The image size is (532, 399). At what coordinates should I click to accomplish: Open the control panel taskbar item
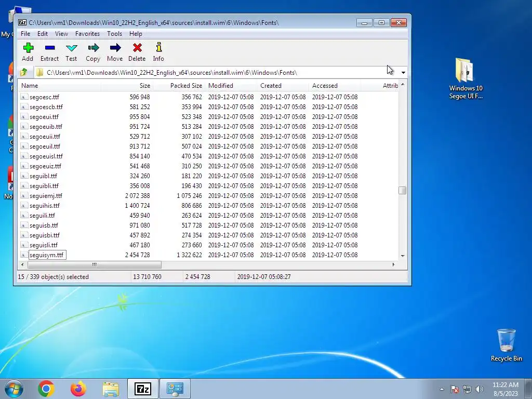coord(175,389)
